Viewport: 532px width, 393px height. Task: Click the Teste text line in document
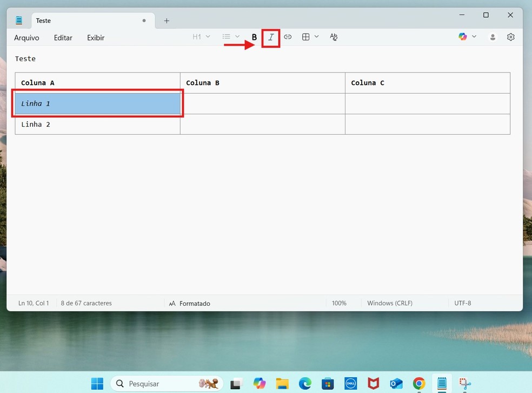(x=25, y=59)
